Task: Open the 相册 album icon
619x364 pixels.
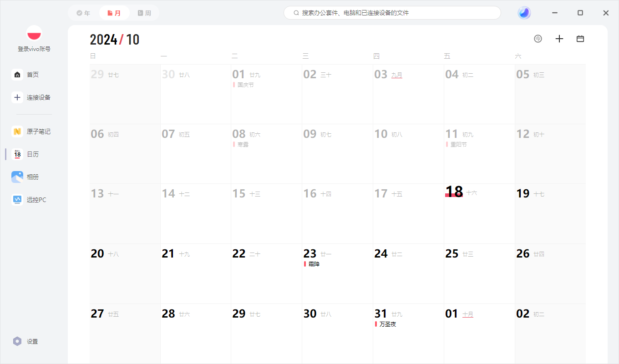Action: pos(17,177)
